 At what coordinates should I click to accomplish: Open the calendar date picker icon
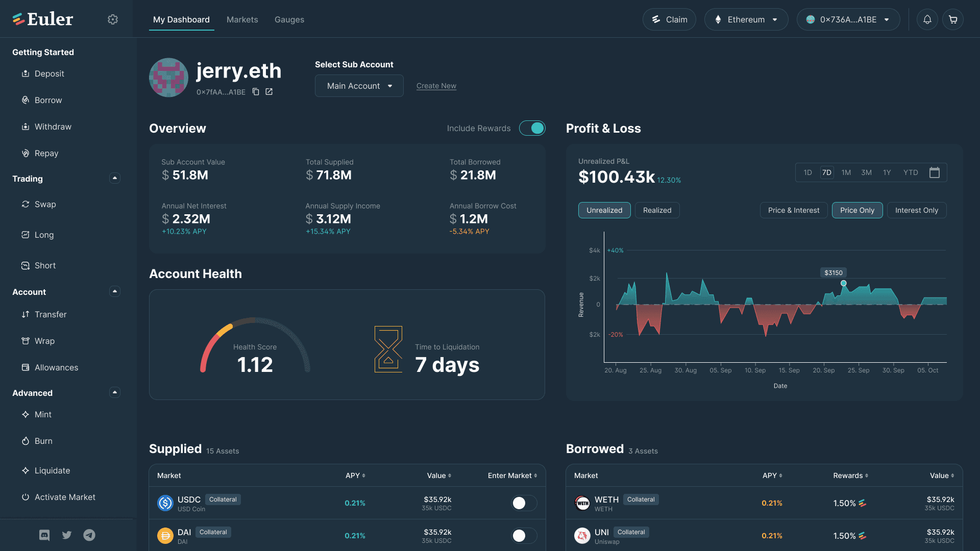(x=934, y=172)
